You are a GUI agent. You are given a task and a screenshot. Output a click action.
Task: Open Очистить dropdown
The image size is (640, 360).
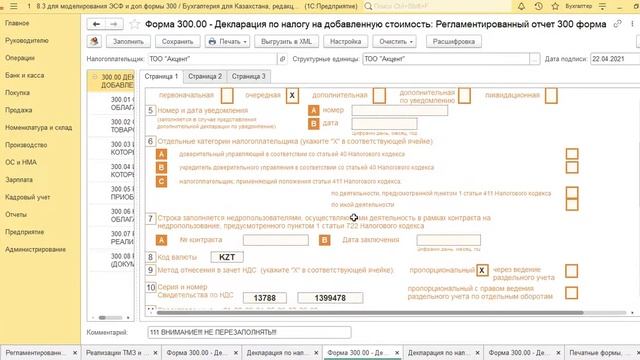(x=395, y=41)
